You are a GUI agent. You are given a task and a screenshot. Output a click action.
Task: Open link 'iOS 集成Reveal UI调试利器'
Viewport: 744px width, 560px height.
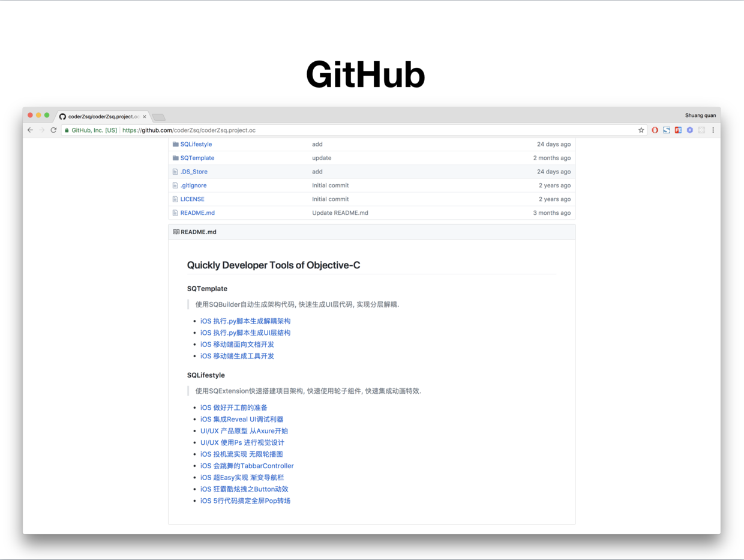(x=242, y=419)
